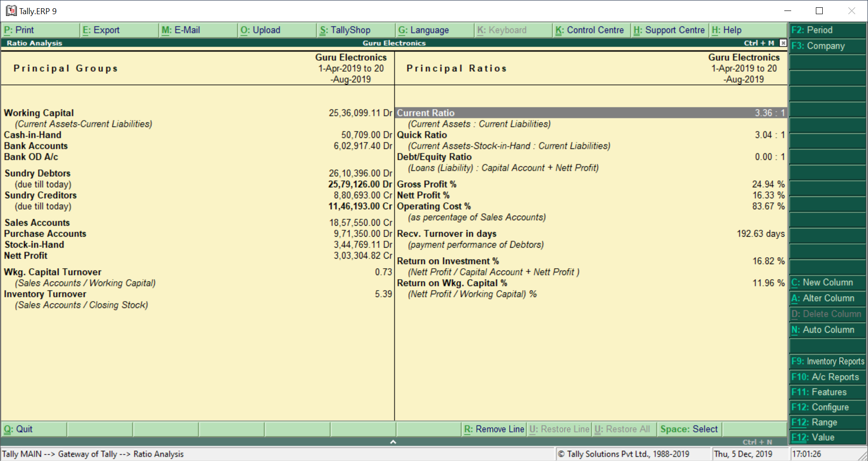The image size is (868, 461).
Task: Select the Sales Accounts group
Action: click(198, 223)
